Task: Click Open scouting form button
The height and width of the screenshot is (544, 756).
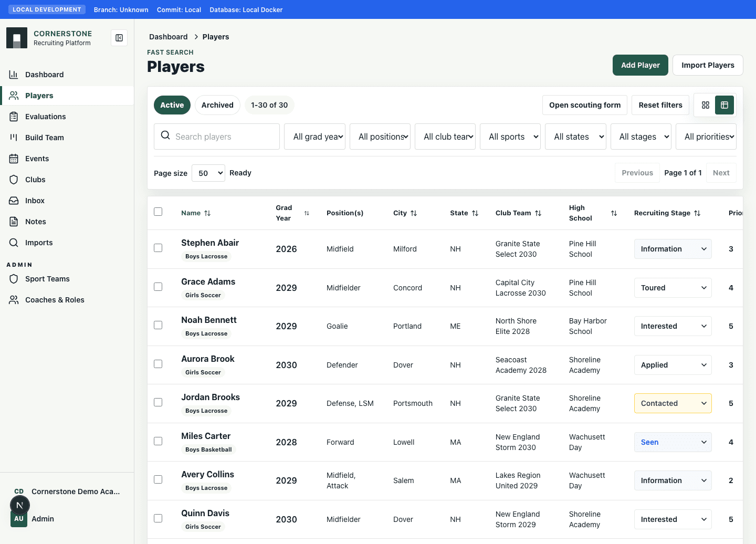Action: click(x=585, y=105)
